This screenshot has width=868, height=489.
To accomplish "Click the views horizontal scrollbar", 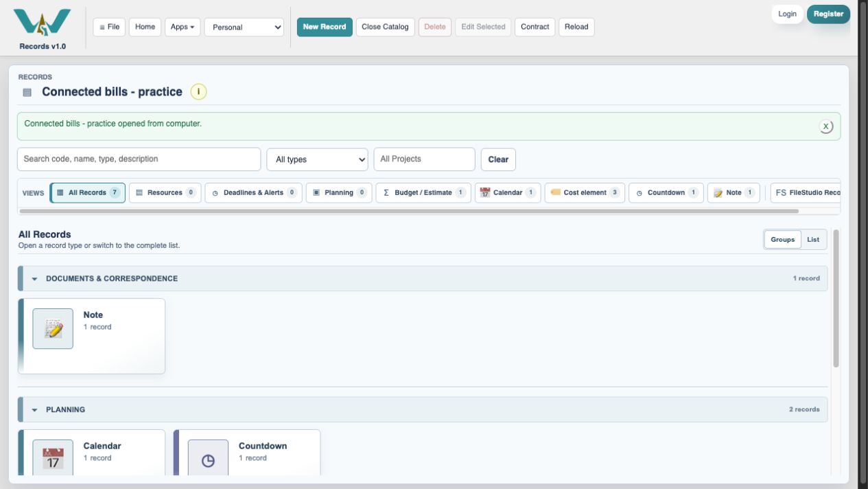I will (x=409, y=212).
